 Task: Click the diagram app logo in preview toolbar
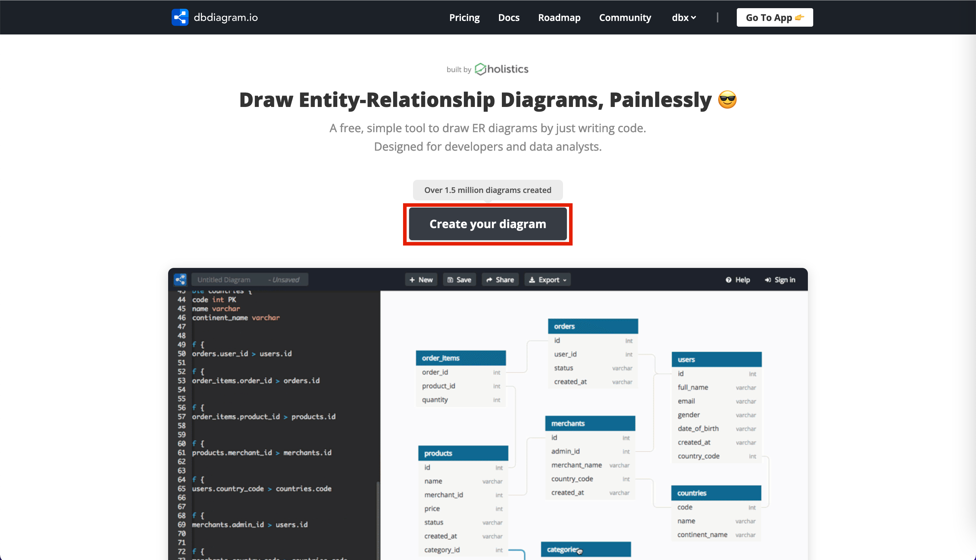(x=180, y=280)
